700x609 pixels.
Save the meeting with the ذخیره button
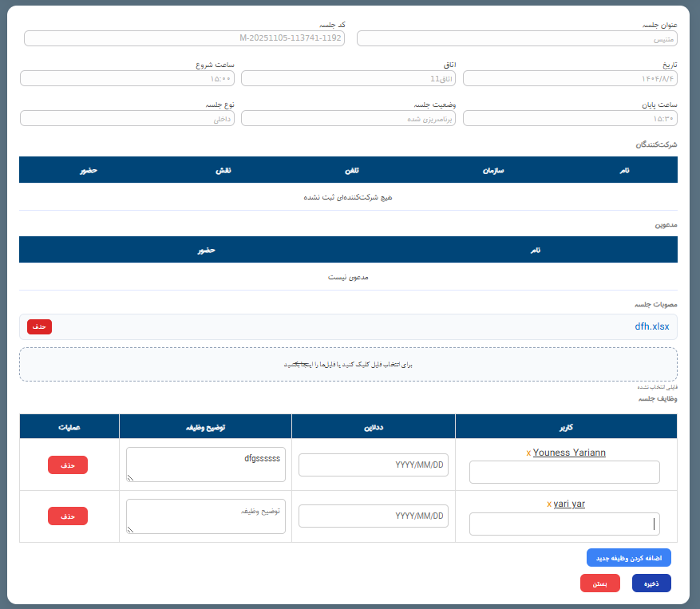tap(651, 583)
